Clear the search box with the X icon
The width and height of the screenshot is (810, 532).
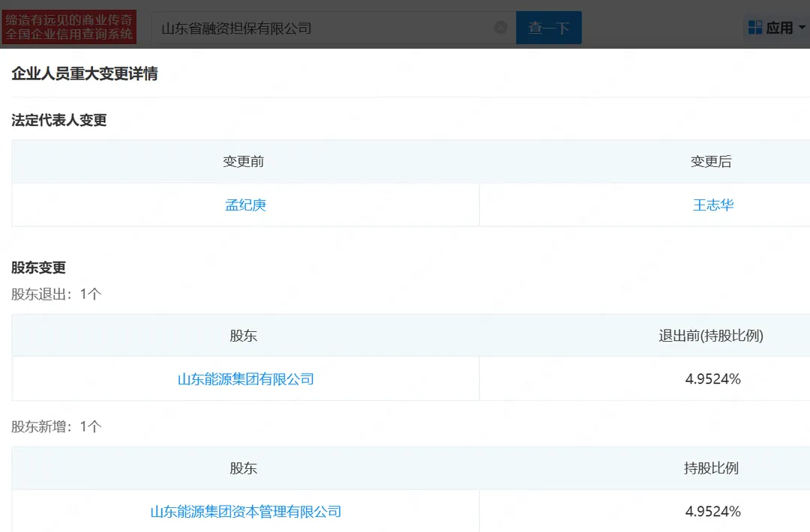pos(500,27)
